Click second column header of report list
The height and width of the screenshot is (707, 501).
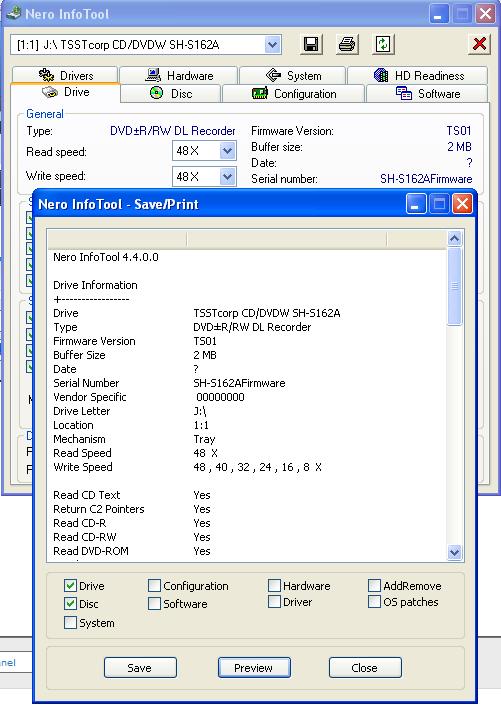[x=286, y=240]
